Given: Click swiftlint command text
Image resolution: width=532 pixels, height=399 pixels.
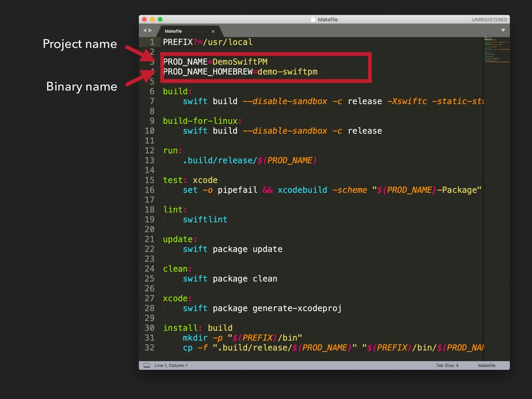Looking at the screenshot, I should click(205, 220).
